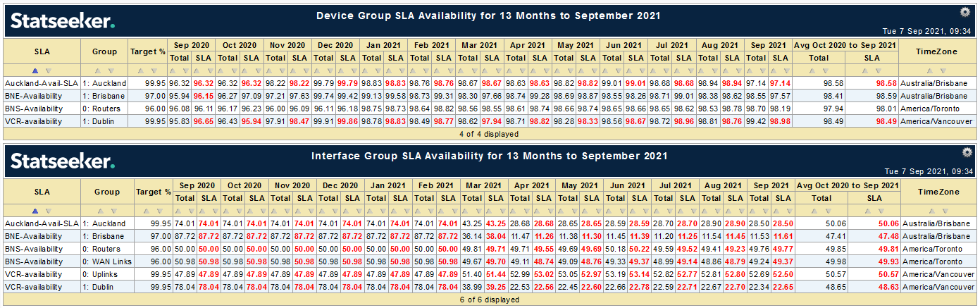Screen dimensions: 980x308
Task: Click Avg Oct 2020 to Sep 2021 header in Device table
Action: coord(845,45)
